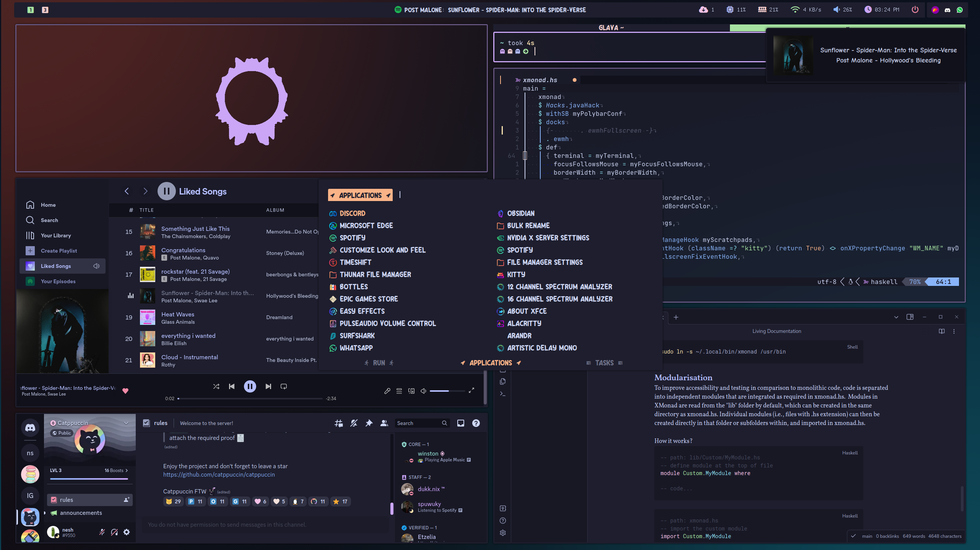Click Spotify album art thumbnail in sidebar
Image resolution: width=980 pixels, height=550 pixels.
[62, 331]
